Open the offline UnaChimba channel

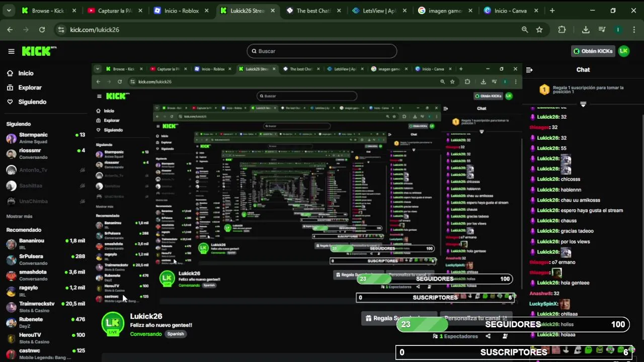(45, 201)
